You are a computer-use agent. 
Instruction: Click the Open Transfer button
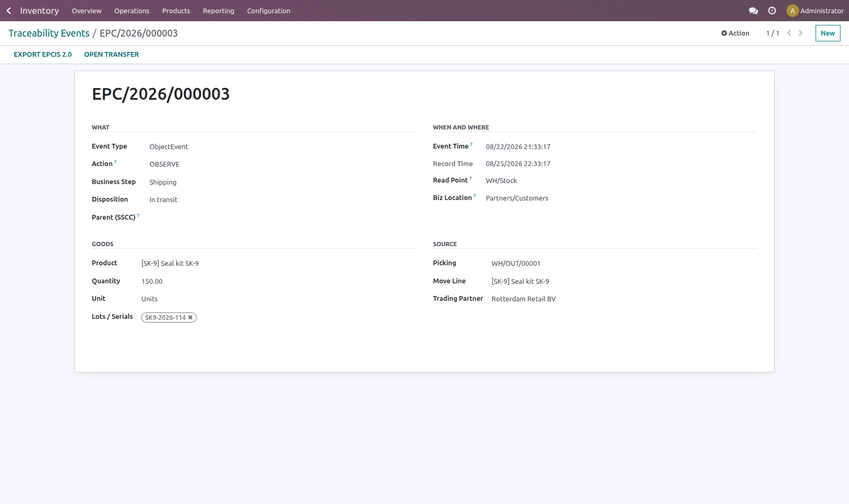coord(111,54)
